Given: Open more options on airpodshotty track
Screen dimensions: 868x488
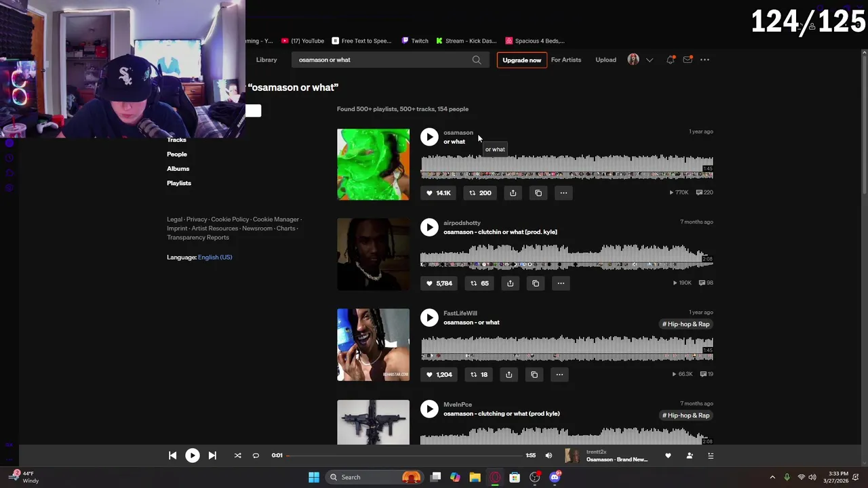Looking at the screenshot, I should tap(561, 283).
